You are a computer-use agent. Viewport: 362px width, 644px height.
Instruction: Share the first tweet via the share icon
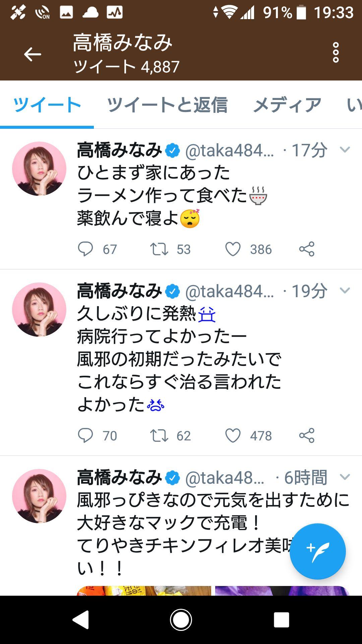click(x=307, y=249)
